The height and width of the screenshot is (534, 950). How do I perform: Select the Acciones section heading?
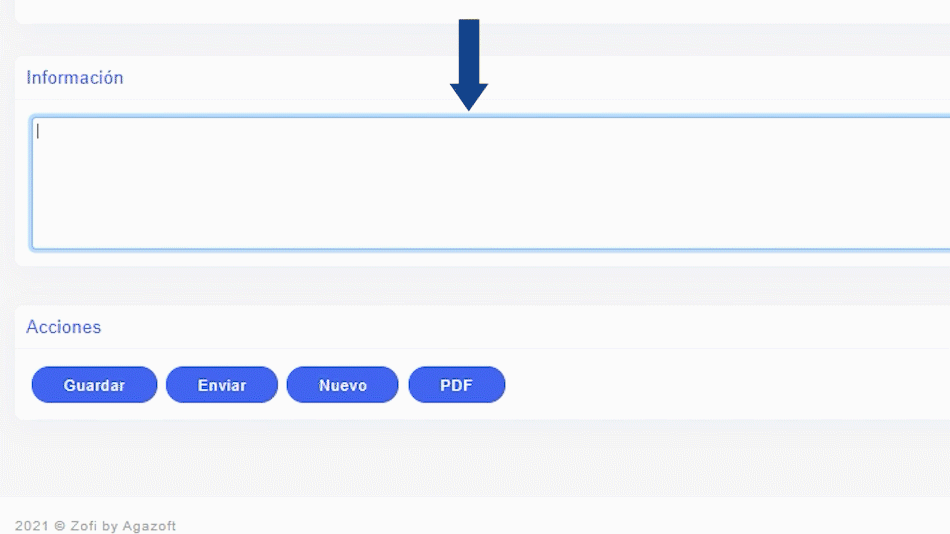pos(64,327)
